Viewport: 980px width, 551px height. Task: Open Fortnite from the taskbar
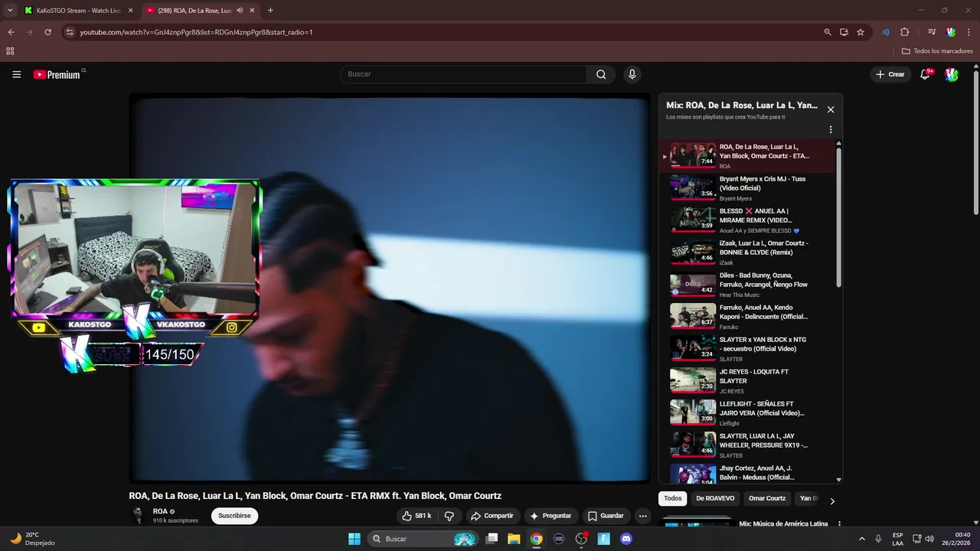(604, 539)
